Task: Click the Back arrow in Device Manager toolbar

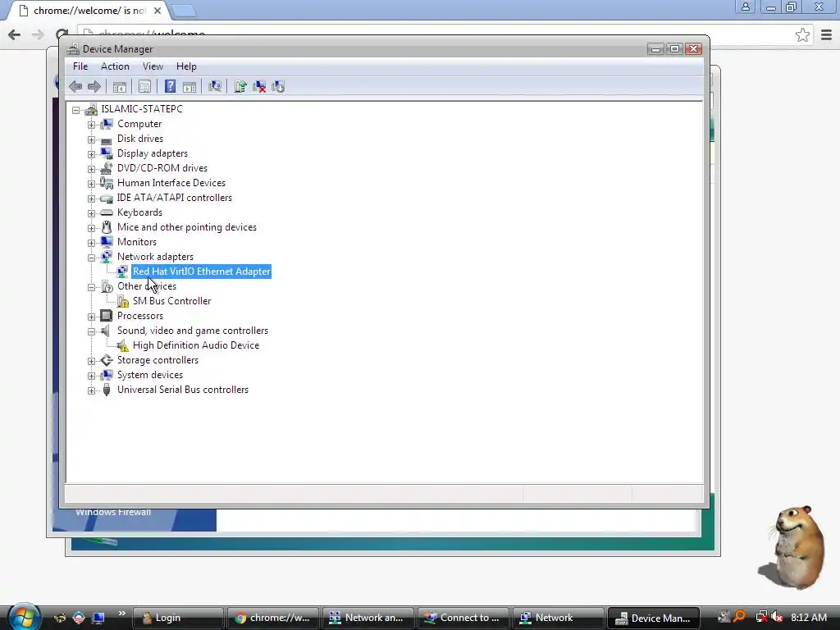Action: [x=75, y=86]
